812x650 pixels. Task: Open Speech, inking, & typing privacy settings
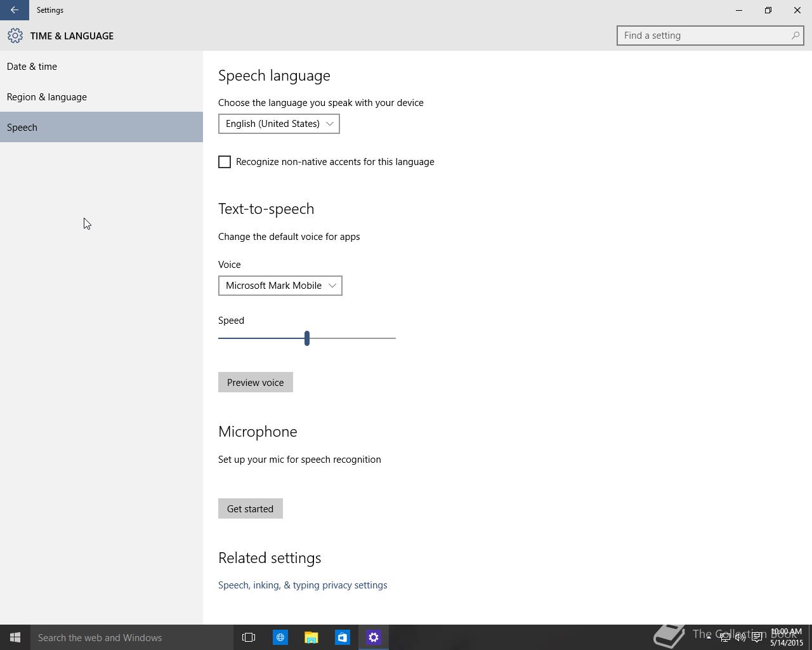pos(303,585)
